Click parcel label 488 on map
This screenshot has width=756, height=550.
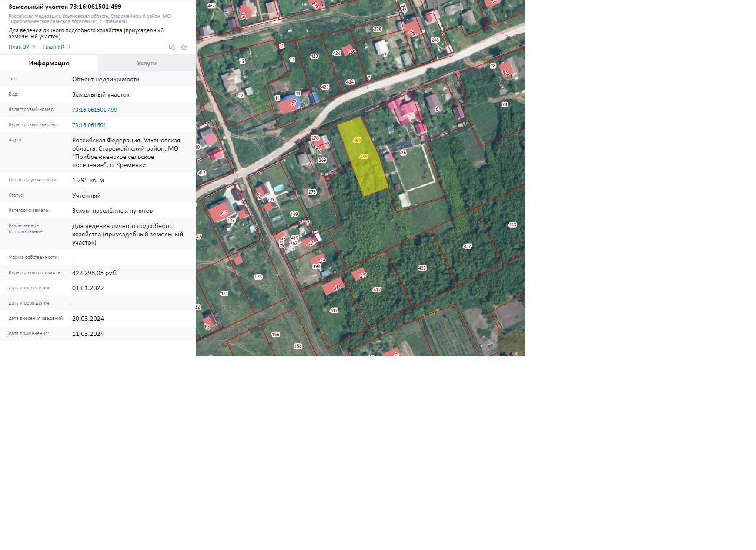[x=357, y=140]
